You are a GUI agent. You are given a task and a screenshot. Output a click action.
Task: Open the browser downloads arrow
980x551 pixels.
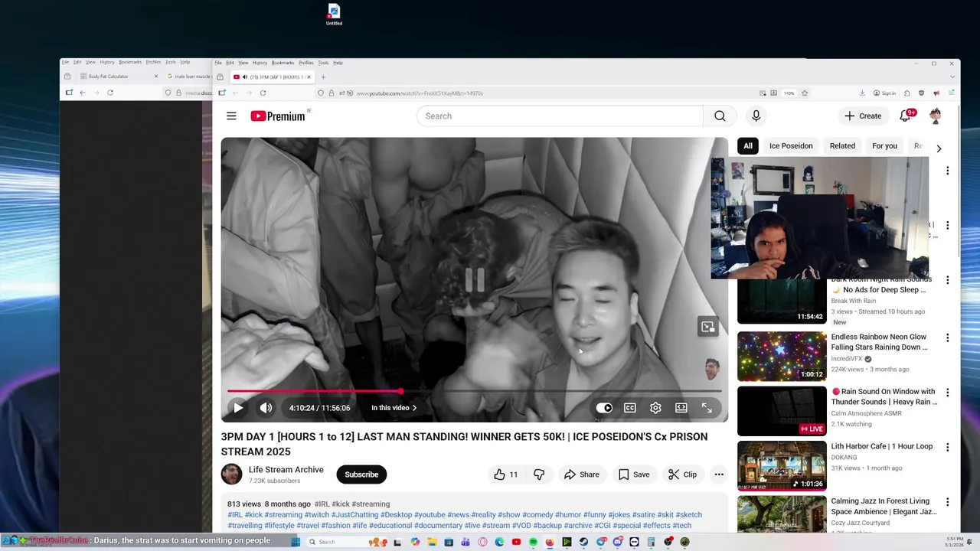pos(862,93)
